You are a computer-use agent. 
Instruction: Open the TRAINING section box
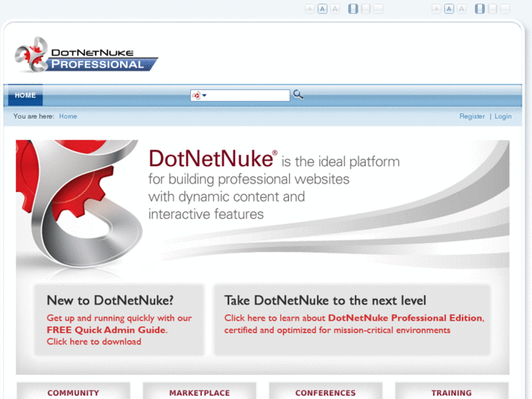point(452,391)
